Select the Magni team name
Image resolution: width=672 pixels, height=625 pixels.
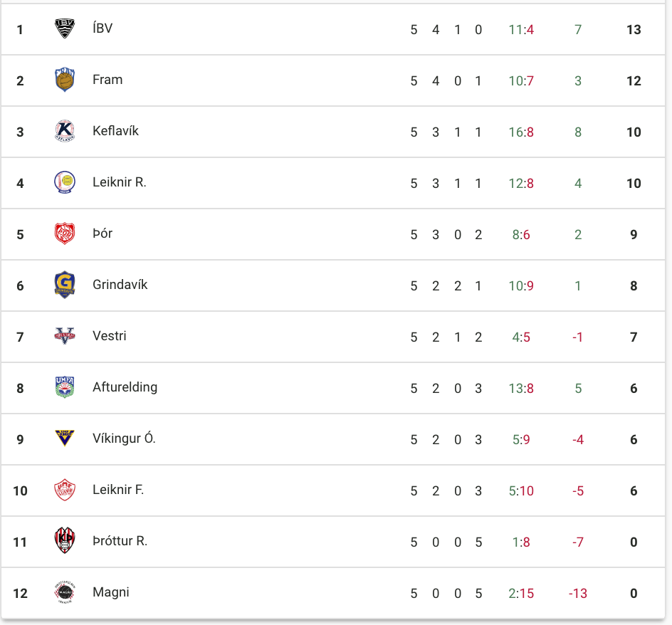coord(111,592)
